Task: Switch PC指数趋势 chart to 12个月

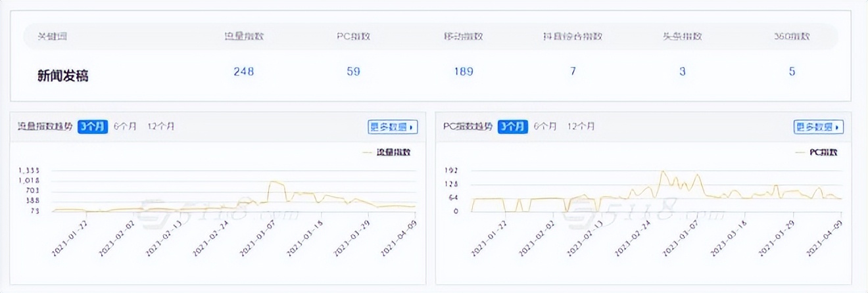Action: (581, 127)
